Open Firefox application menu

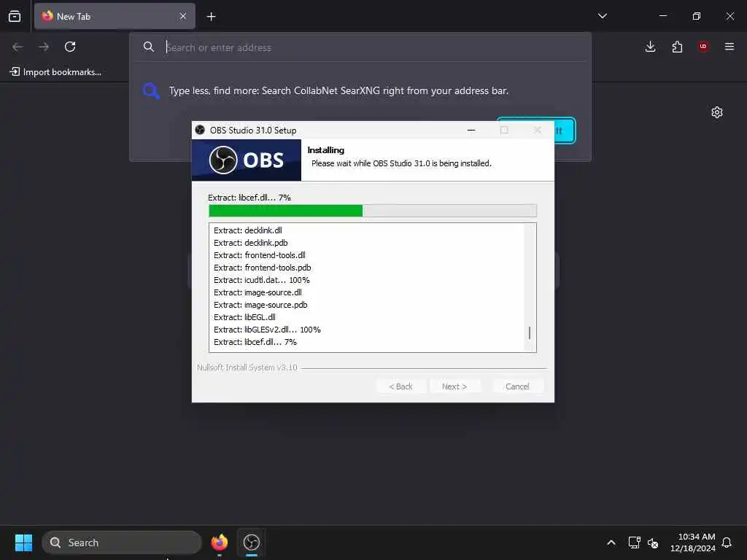pos(729,47)
